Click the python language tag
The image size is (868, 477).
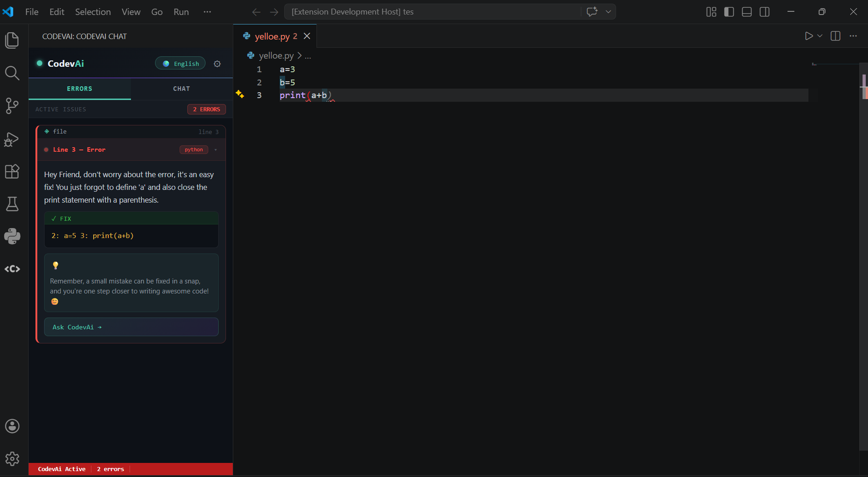pos(194,150)
